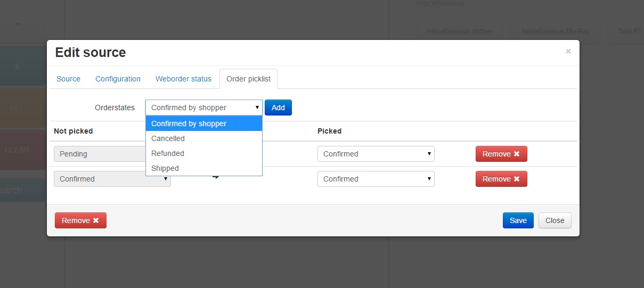644x288 pixels.
Task: Pick the 'Shipped' option
Action: tap(204, 168)
